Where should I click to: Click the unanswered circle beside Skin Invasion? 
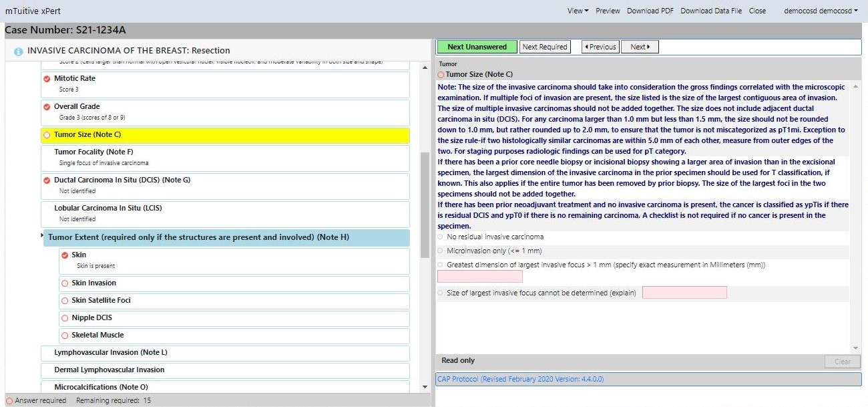coord(63,283)
